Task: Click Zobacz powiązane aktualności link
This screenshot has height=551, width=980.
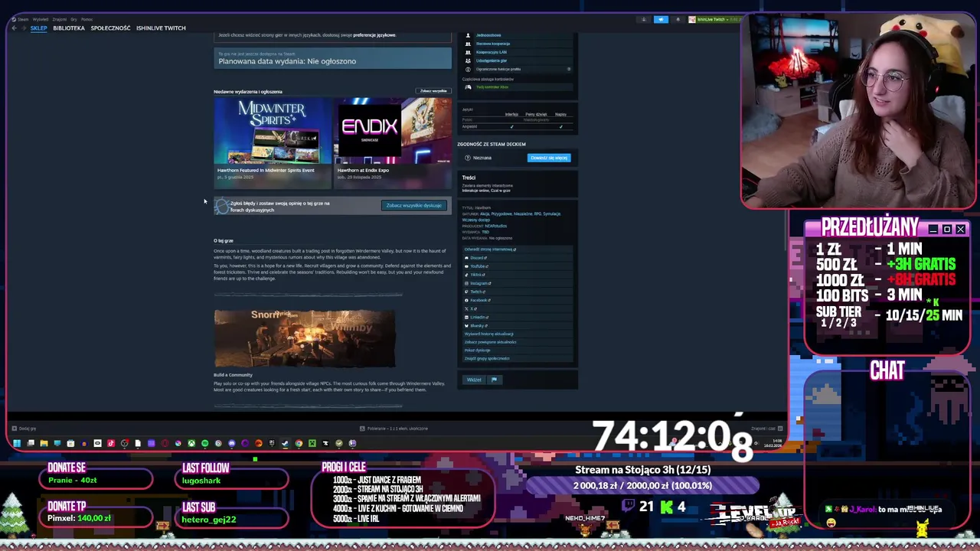Action: (491, 342)
